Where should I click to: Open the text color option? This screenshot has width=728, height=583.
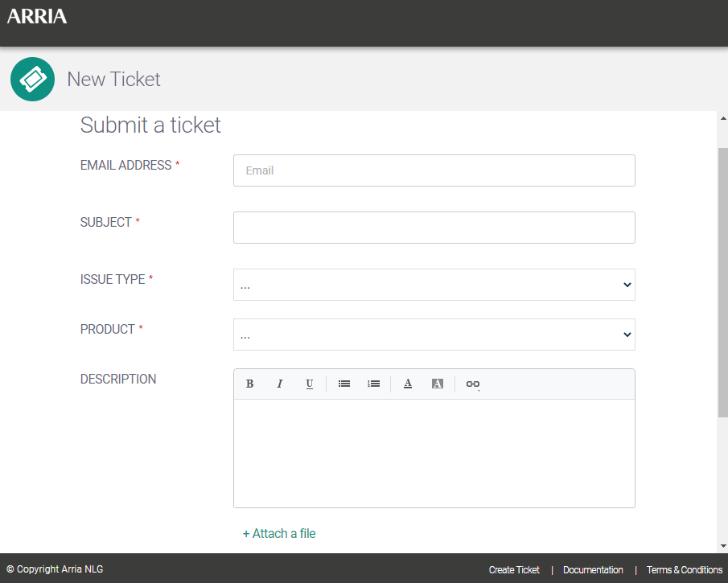tap(407, 384)
